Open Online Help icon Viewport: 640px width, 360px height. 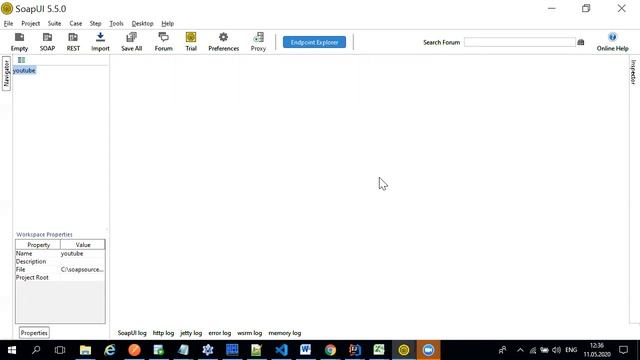point(612,42)
